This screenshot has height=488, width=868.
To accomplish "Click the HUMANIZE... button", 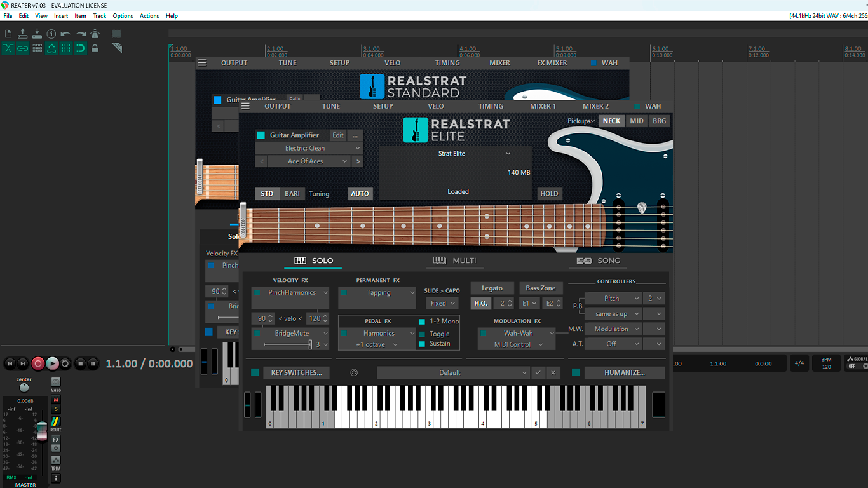I will tap(625, 373).
